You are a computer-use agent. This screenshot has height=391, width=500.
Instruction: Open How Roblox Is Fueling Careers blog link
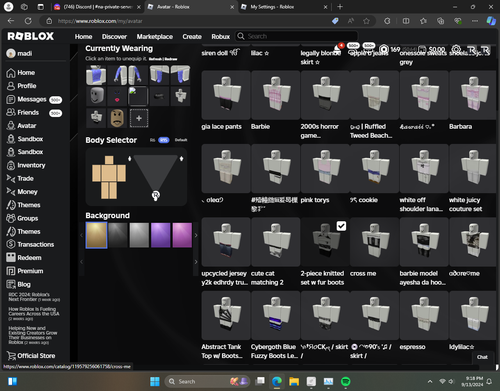(x=34, y=314)
